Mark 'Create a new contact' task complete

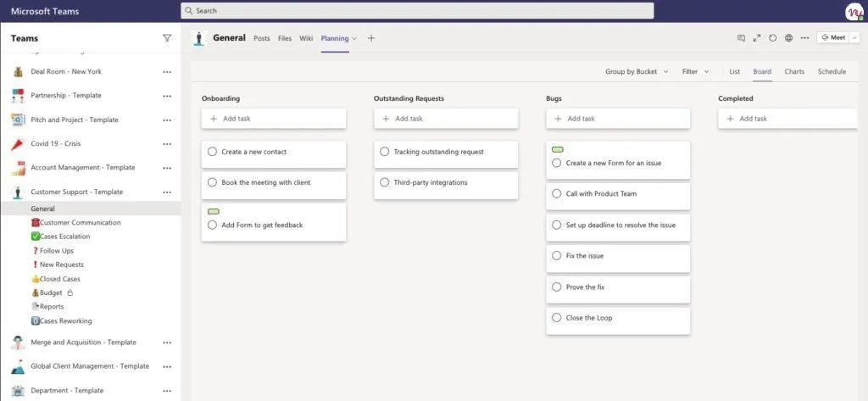point(212,151)
